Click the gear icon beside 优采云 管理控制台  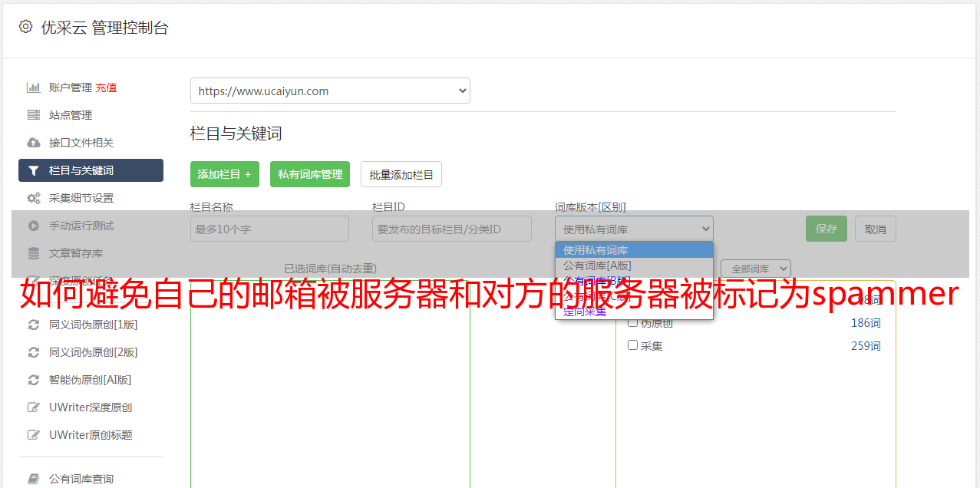pyautogui.click(x=25, y=27)
